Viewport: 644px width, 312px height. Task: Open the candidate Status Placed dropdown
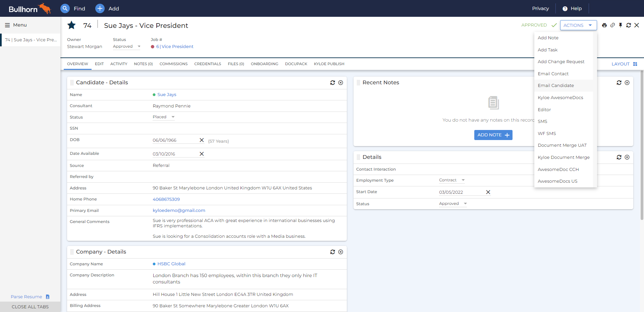[x=164, y=117]
